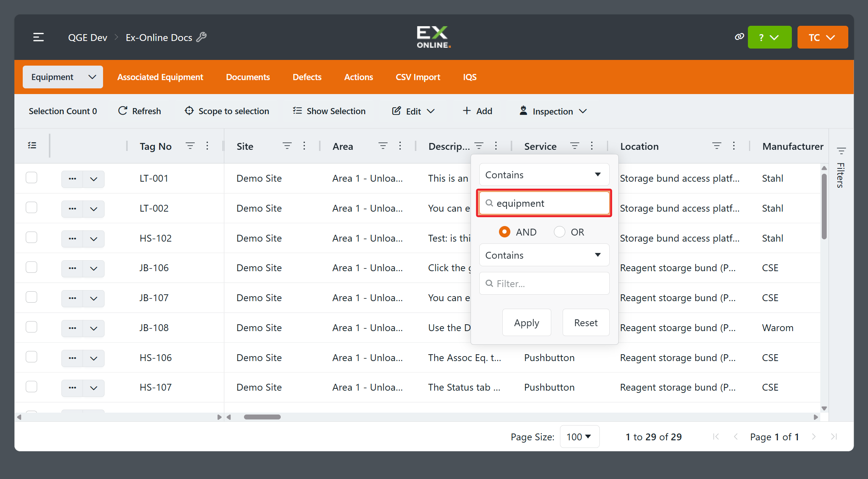
Task: Open the Location column filter icon
Action: pos(717,146)
